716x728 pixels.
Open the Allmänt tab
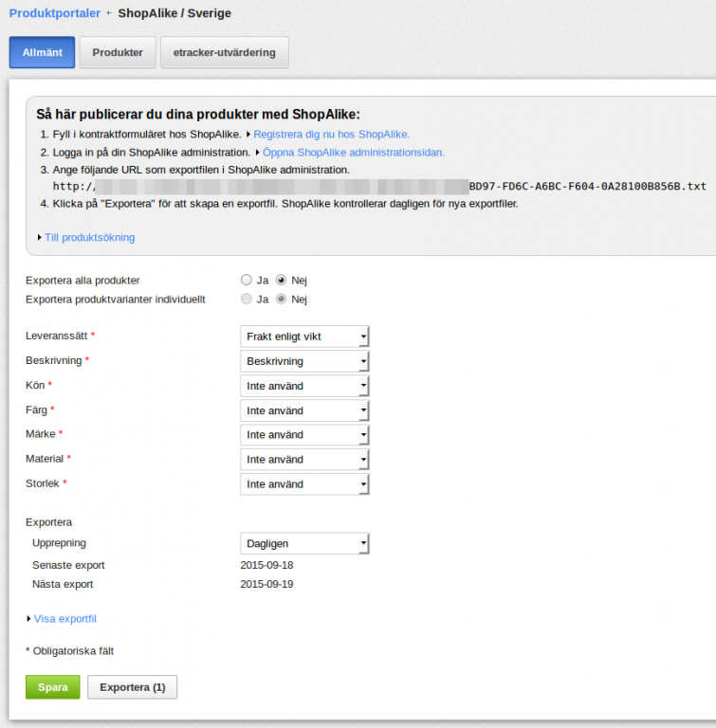point(42,52)
